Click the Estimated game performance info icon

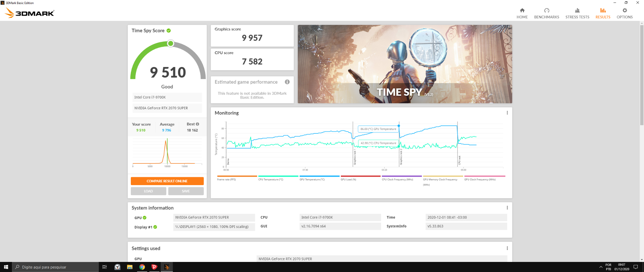[287, 82]
